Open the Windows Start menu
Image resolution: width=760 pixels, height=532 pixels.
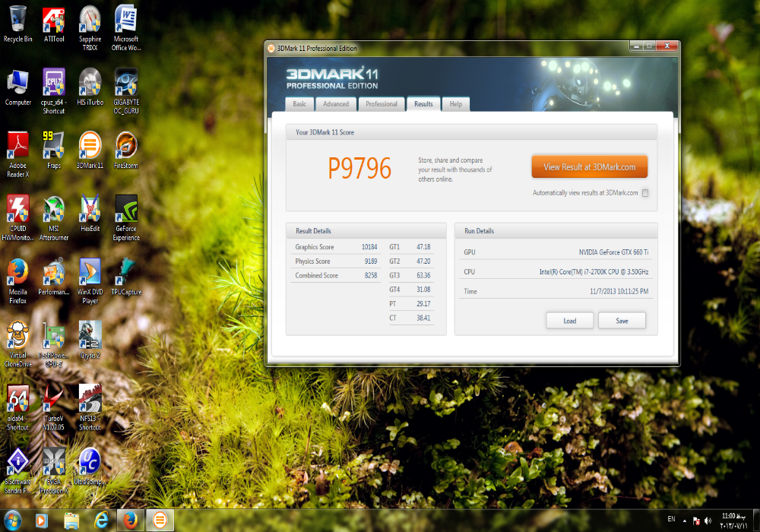click(13, 521)
